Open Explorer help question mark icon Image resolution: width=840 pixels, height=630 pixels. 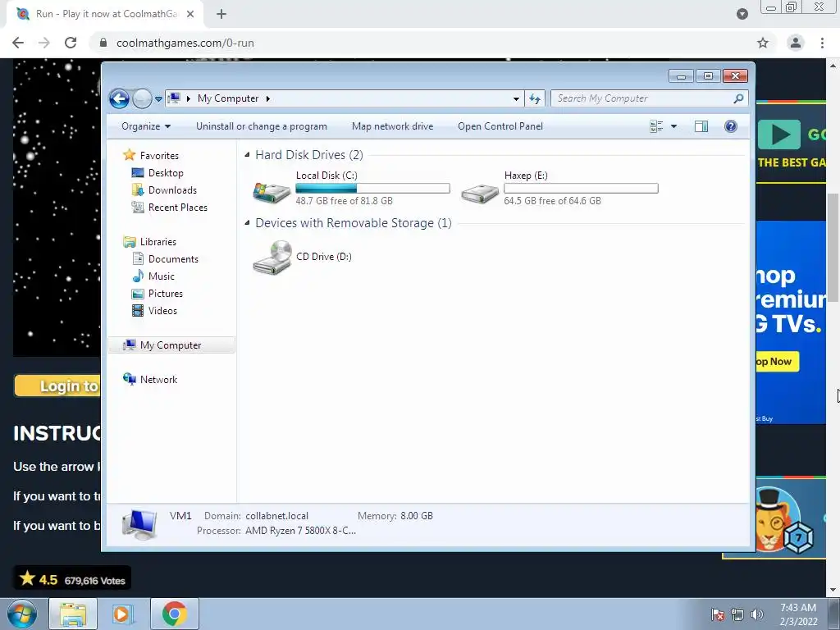[x=731, y=126]
